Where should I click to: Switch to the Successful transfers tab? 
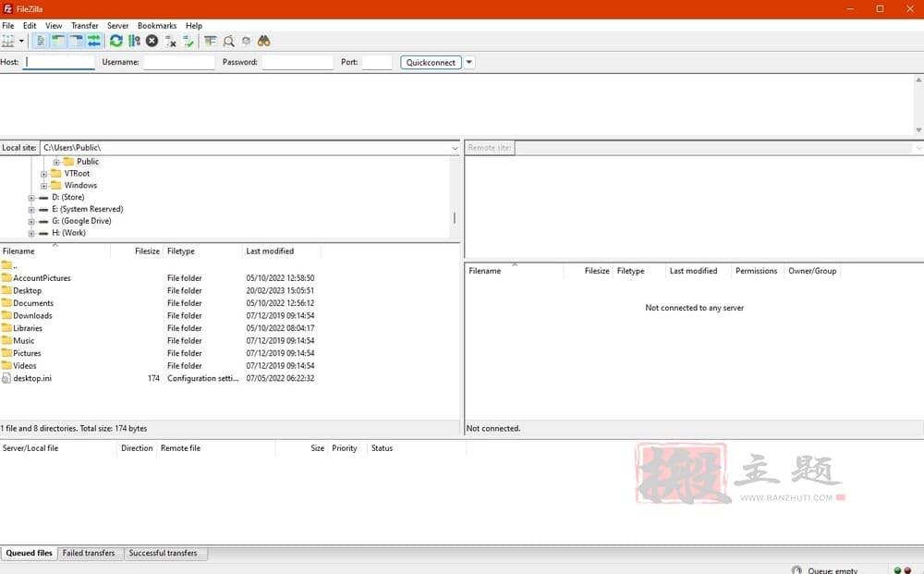[164, 553]
